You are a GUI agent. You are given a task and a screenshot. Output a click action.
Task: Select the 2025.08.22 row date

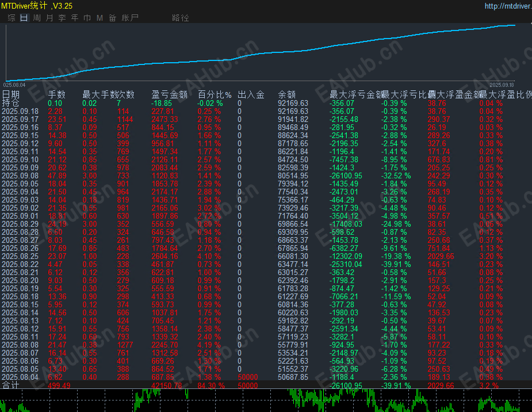20,264
